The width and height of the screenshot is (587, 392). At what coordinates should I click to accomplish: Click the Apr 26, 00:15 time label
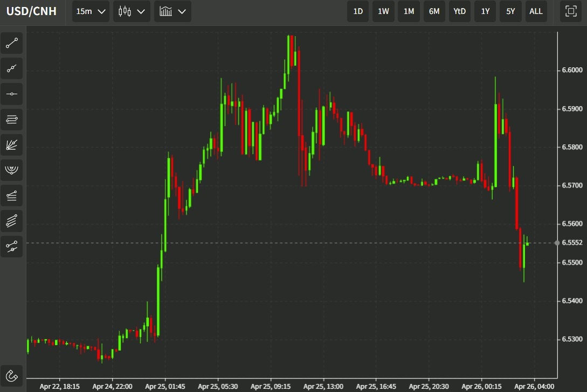coord(482,387)
